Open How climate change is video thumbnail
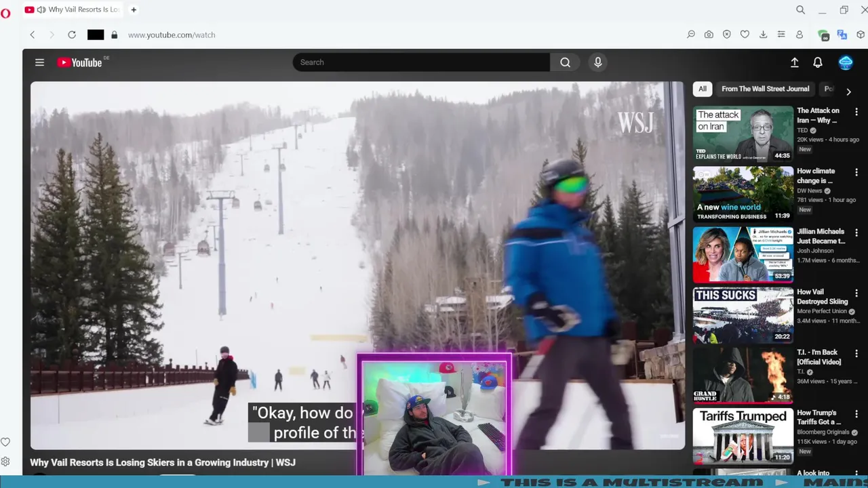This screenshot has height=488, width=868. tap(743, 194)
